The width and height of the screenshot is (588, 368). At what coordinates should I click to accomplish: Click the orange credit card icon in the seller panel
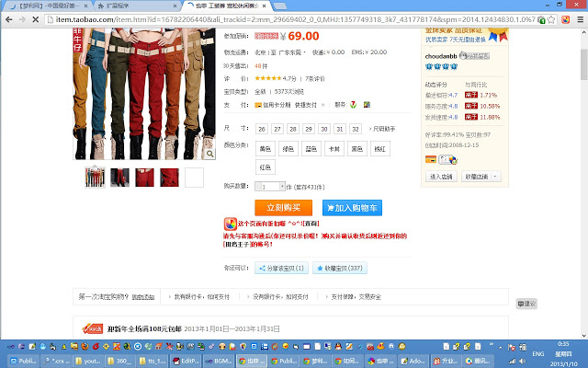[x=431, y=159]
